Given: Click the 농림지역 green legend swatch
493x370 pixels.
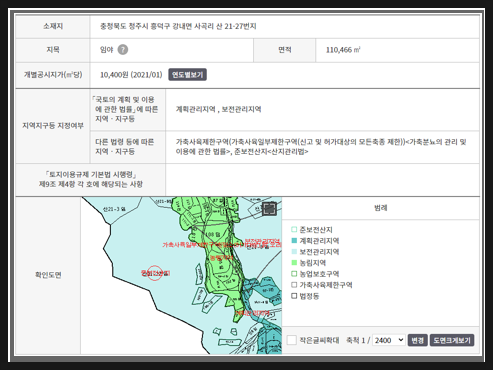Looking at the screenshot, I should coord(294,263).
